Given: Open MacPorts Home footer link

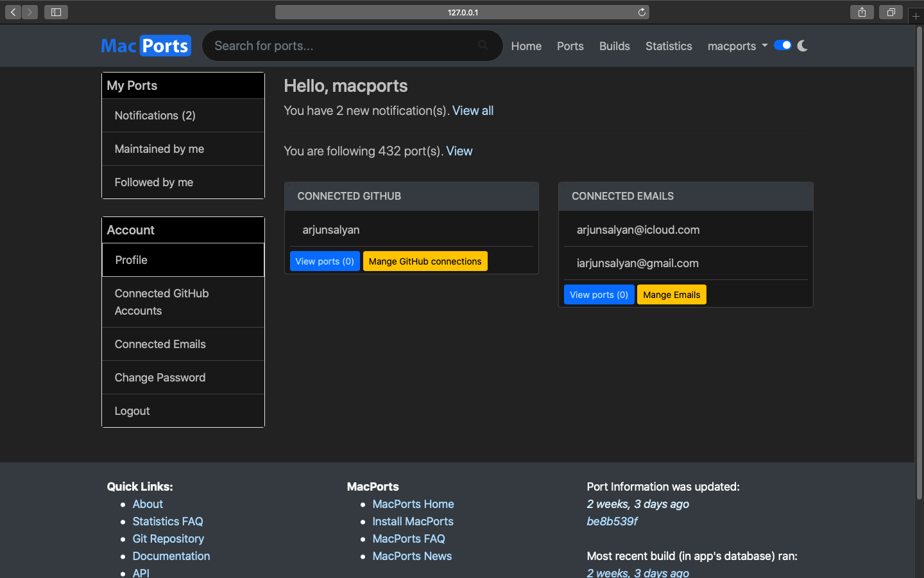Looking at the screenshot, I should [x=413, y=504].
